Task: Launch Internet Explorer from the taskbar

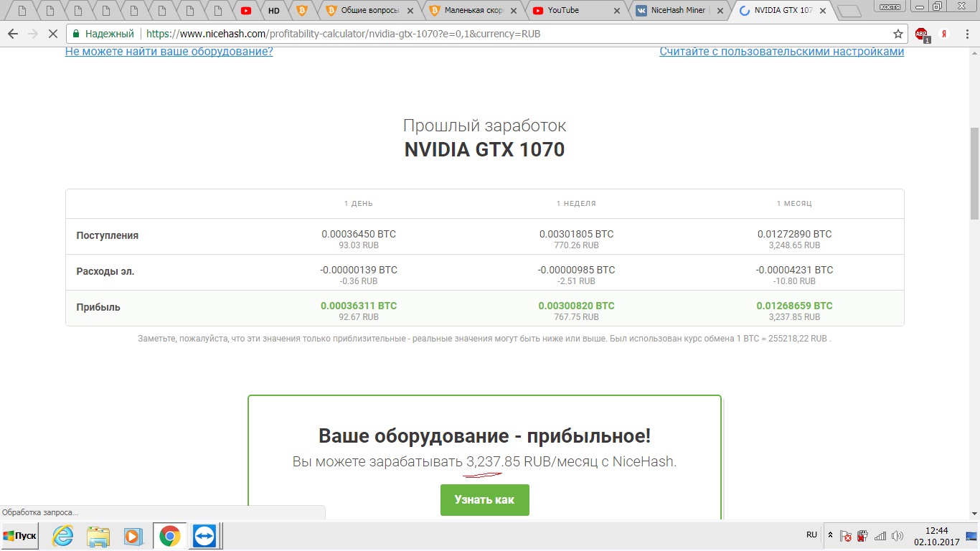Action: click(x=63, y=536)
